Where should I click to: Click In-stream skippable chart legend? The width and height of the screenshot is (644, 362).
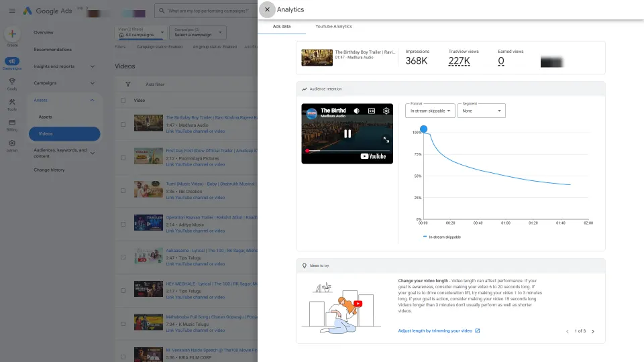[442, 237]
